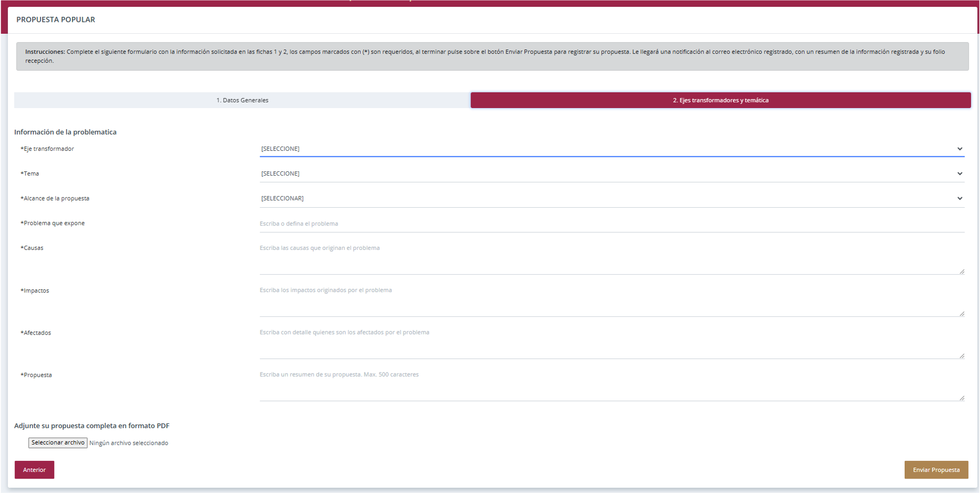Click the chevron arrow on Alcance de la propuesta
This screenshot has height=493, width=980.
[x=959, y=198]
